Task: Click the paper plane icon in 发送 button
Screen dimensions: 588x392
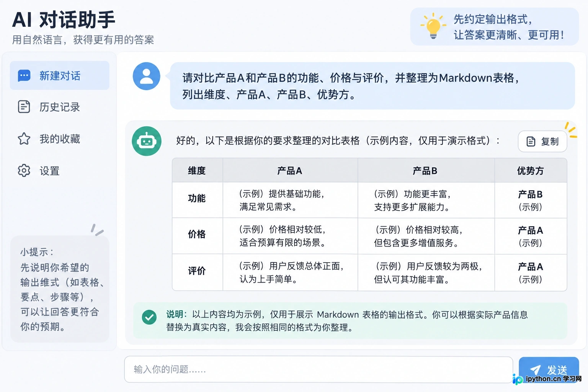Action: (x=535, y=369)
